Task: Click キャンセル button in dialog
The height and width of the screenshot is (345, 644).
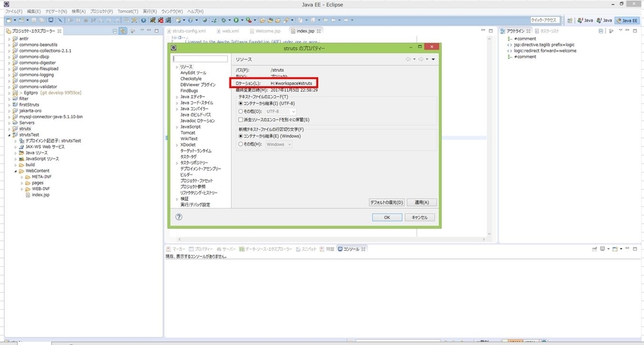Action: (419, 218)
